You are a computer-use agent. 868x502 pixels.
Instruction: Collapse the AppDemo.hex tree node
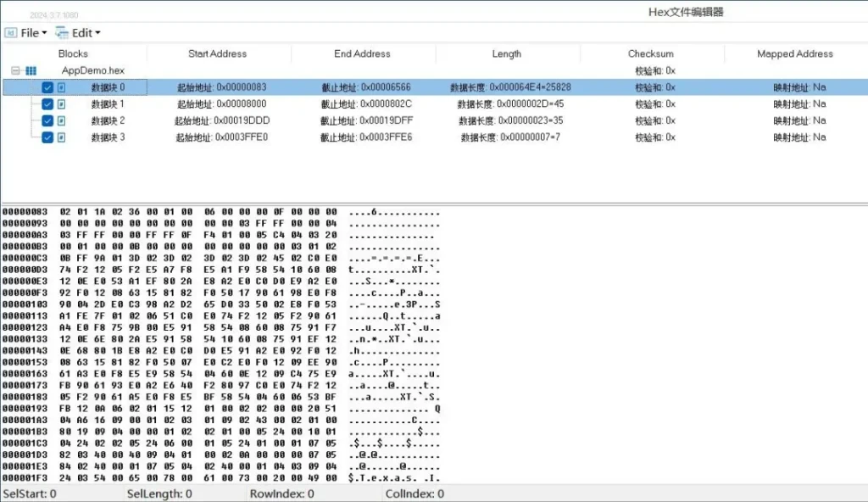pos(15,71)
